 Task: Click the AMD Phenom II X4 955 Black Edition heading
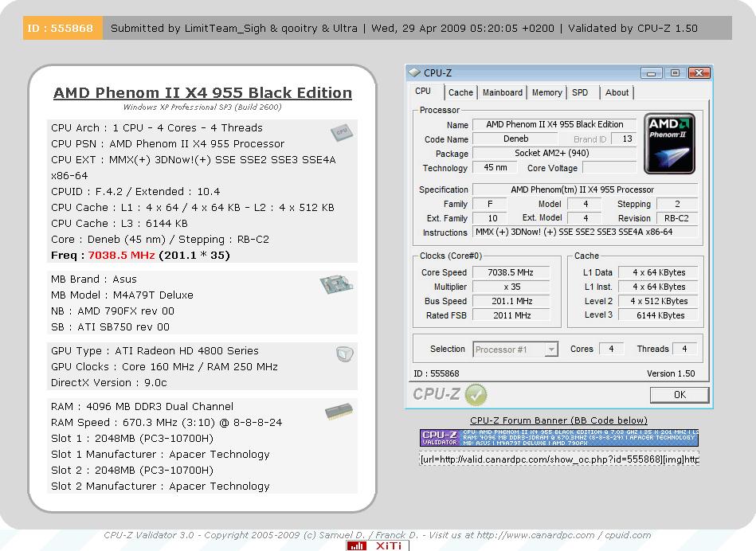pyautogui.click(x=202, y=92)
